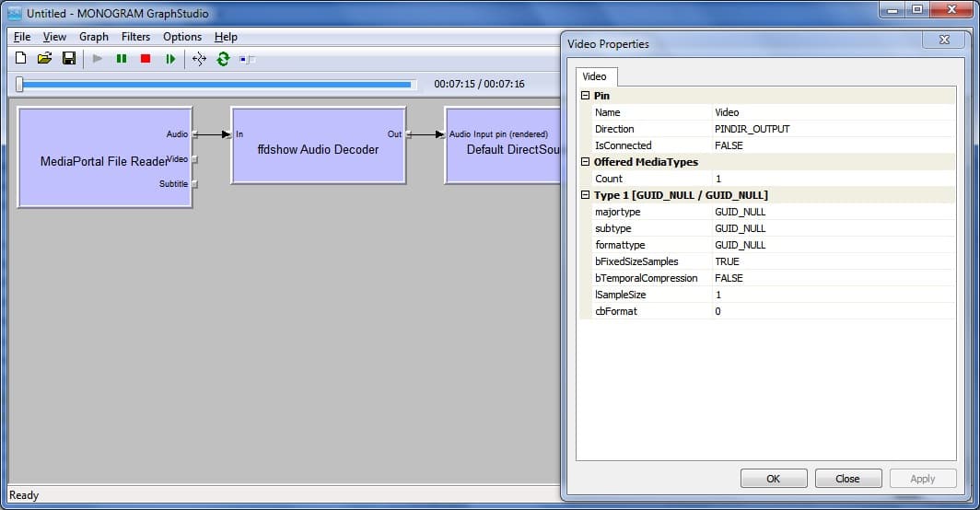Collapse the Type 1 GUID_NULL section
The image size is (980, 510).
coord(586,195)
